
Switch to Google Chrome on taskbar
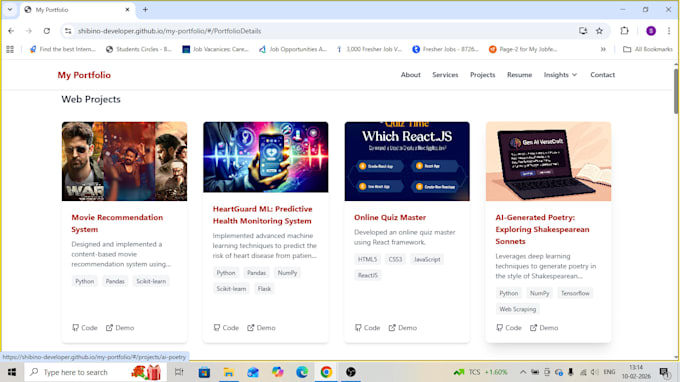pos(326,372)
